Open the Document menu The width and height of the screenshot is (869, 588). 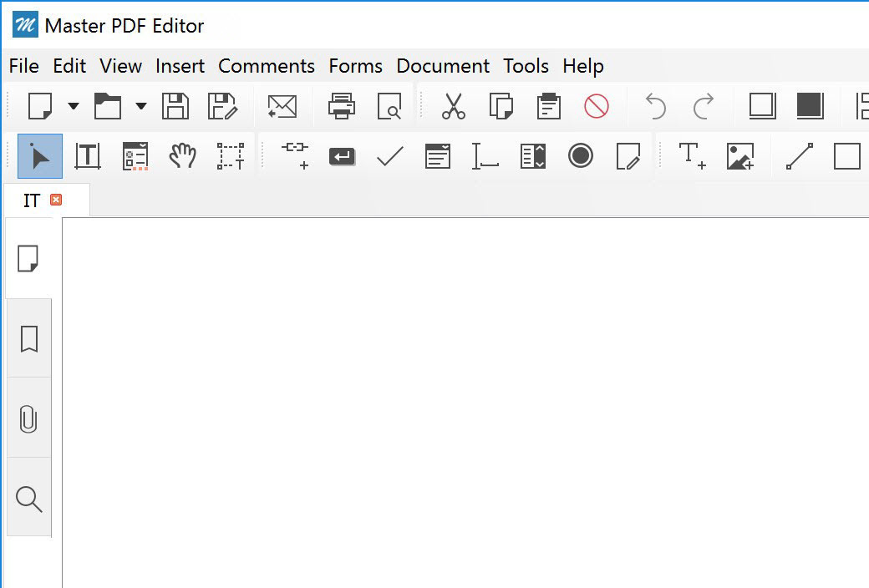click(x=443, y=66)
